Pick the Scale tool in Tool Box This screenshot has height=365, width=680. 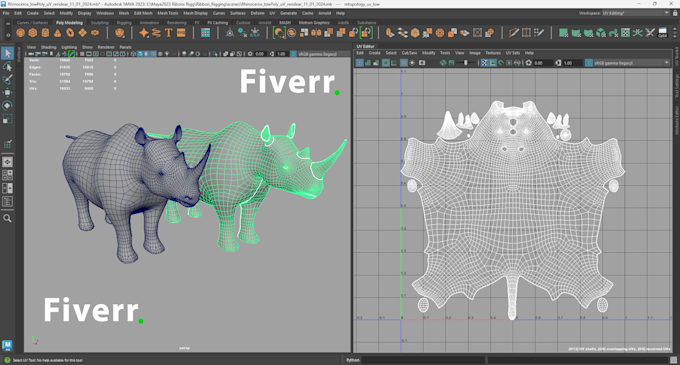[7, 119]
